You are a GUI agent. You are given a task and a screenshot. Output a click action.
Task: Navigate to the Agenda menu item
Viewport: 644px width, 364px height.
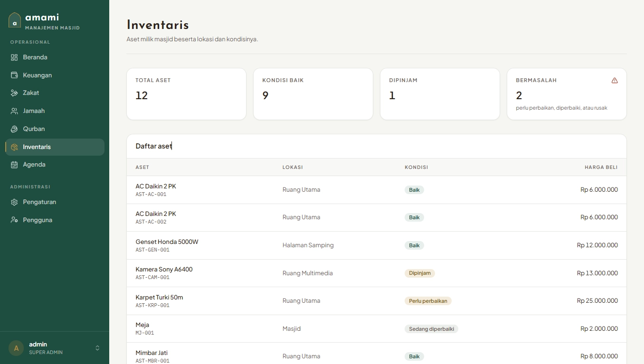pos(55,165)
